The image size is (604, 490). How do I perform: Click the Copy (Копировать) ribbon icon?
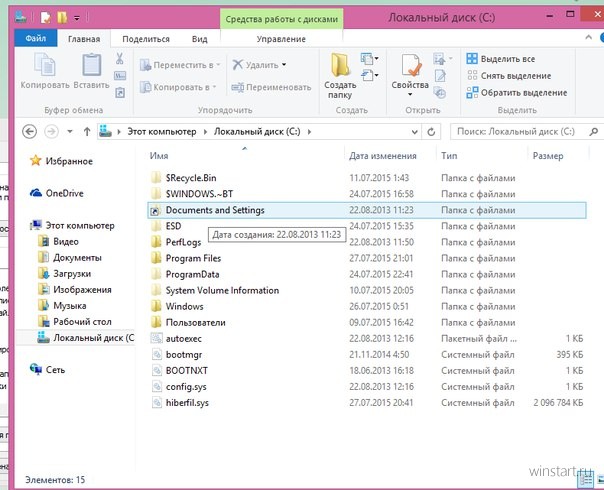tap(45, 65)
